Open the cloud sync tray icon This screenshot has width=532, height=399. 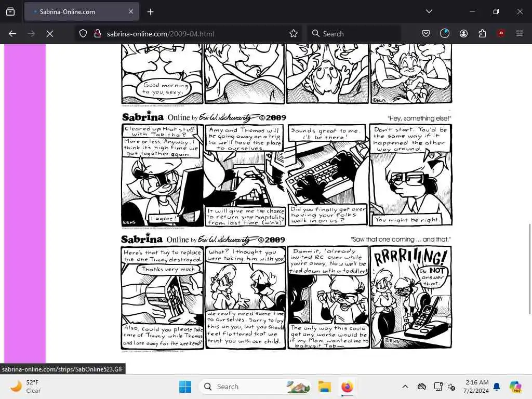[422, 387]
